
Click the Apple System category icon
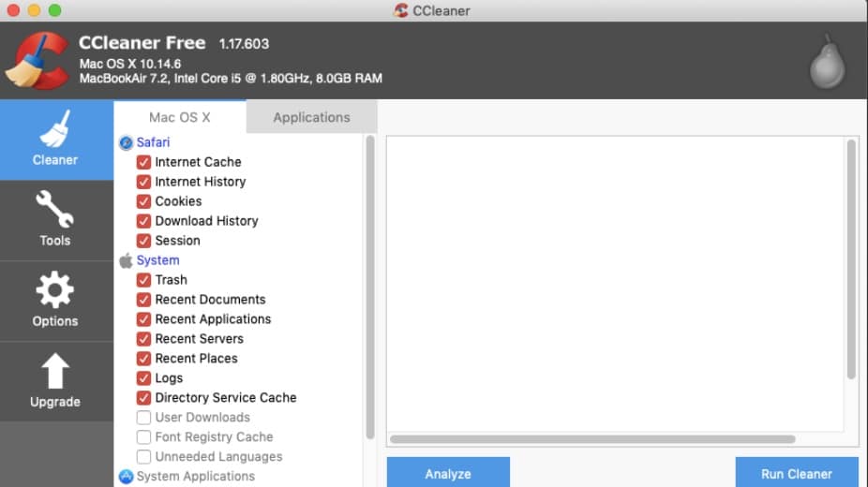[127, 260]
